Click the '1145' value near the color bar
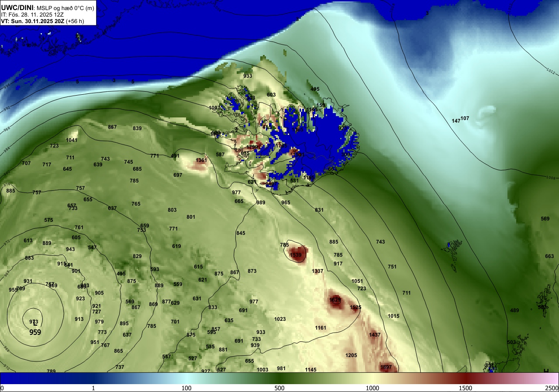This screenshot has width=559, height=392. 311,370
